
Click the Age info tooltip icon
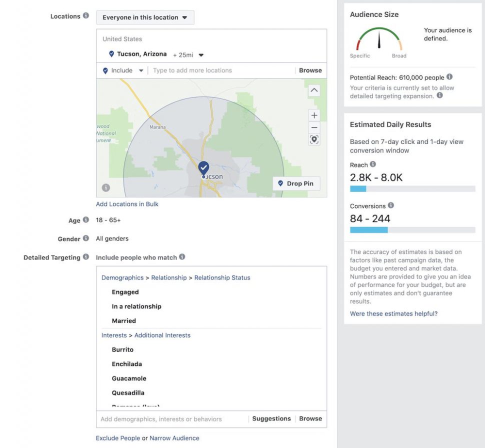[x=85, y=219]
